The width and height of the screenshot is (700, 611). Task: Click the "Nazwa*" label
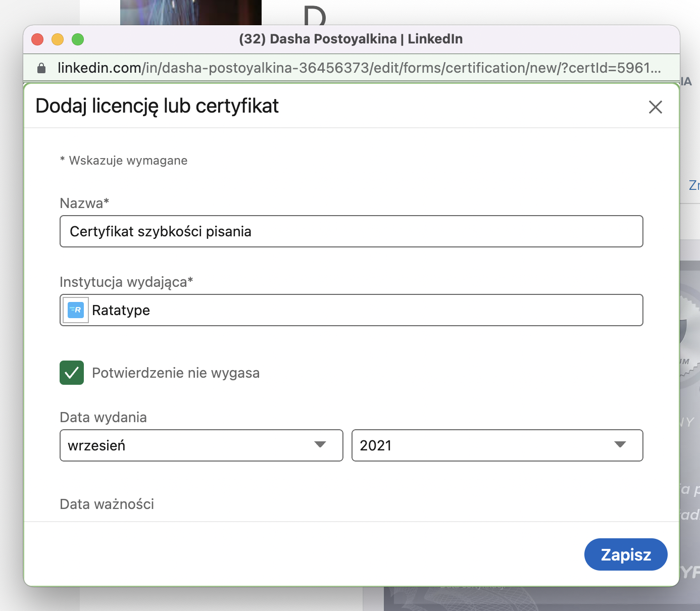pyautogui.click(x=84, y=203)
